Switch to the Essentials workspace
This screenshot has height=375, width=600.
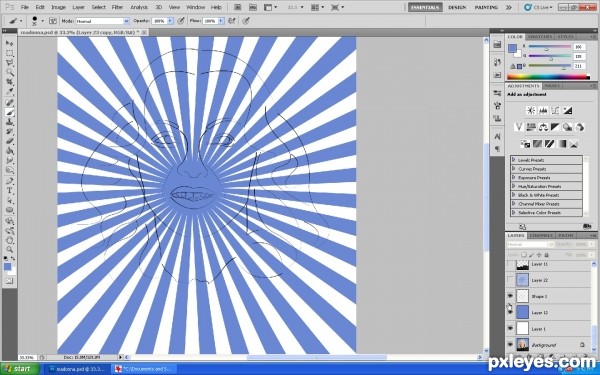click(425, 7)
